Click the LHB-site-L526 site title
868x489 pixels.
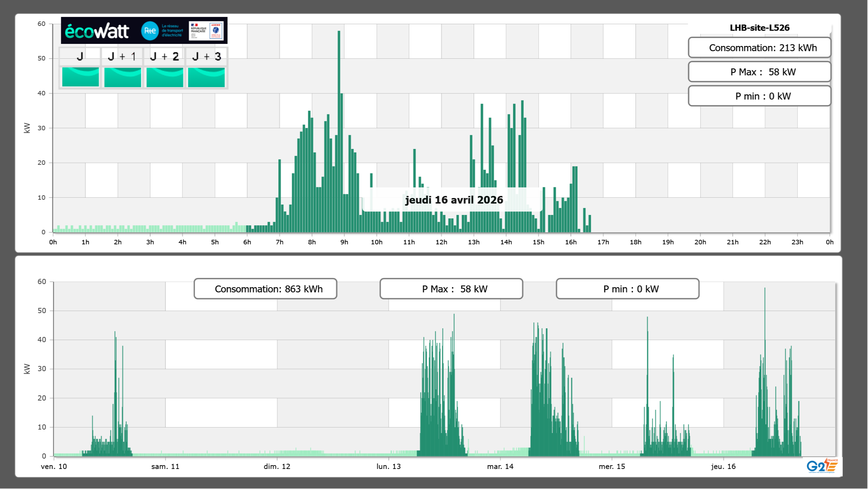759,28
